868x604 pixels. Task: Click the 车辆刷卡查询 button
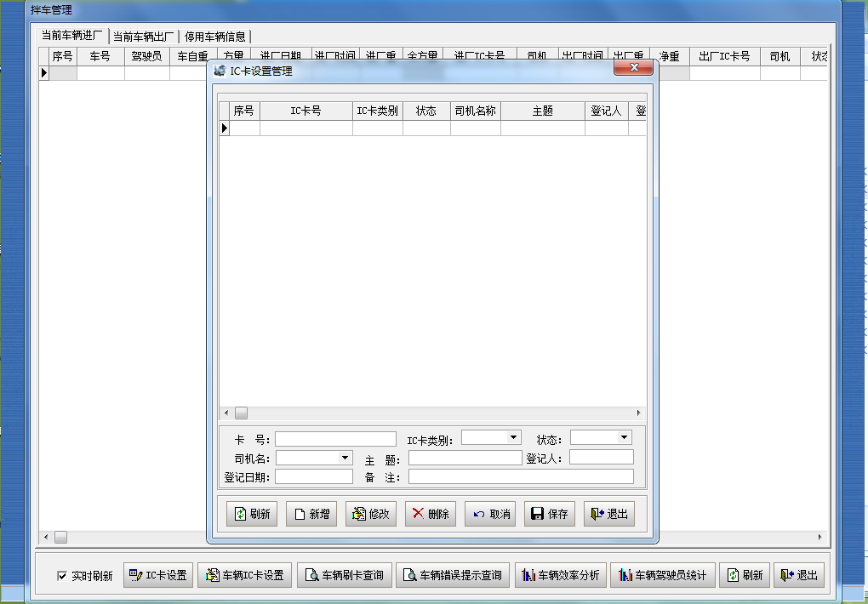pyautogui.click(x=345, y=575)
